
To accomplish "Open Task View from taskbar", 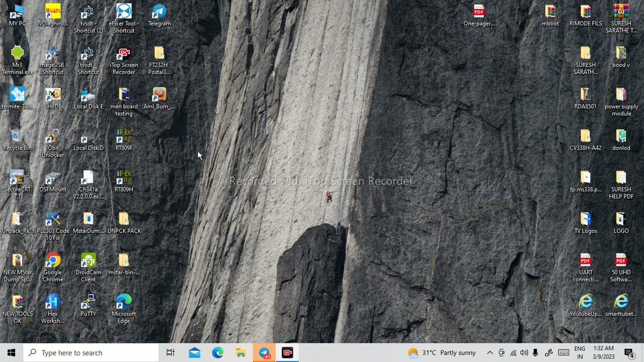I will (x=171, y=352).
